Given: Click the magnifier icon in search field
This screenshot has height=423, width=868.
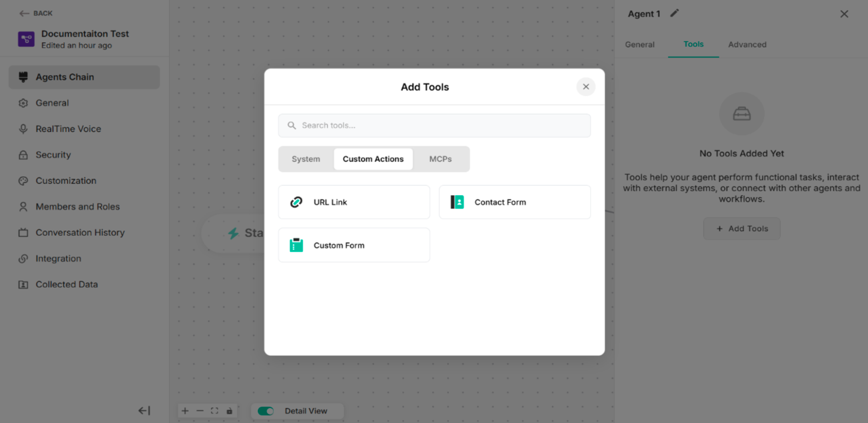Looking at the screenshot, I should point(291,125).
